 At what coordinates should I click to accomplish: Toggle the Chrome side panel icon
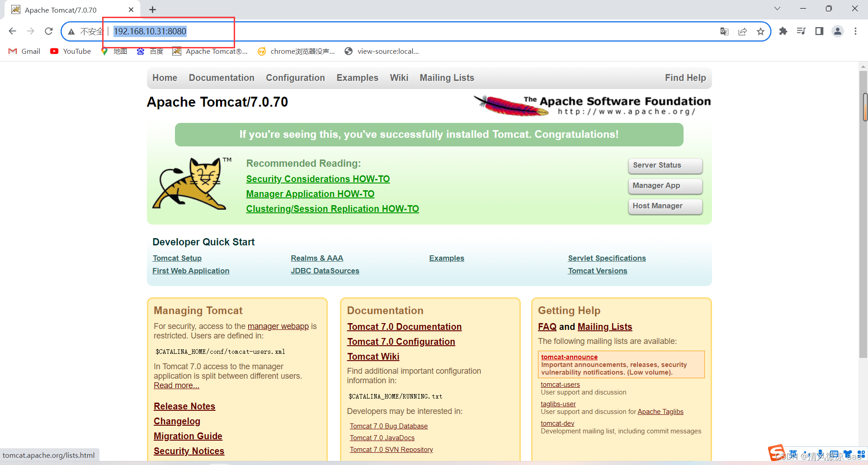click(819, 31)
